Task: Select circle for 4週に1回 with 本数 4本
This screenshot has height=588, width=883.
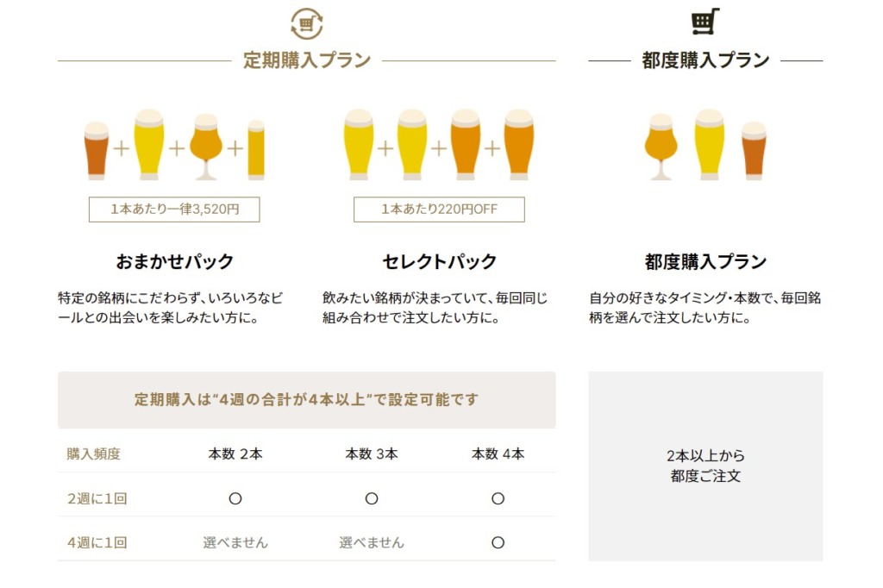Action: pyautogui.click(x=498, y=542)
